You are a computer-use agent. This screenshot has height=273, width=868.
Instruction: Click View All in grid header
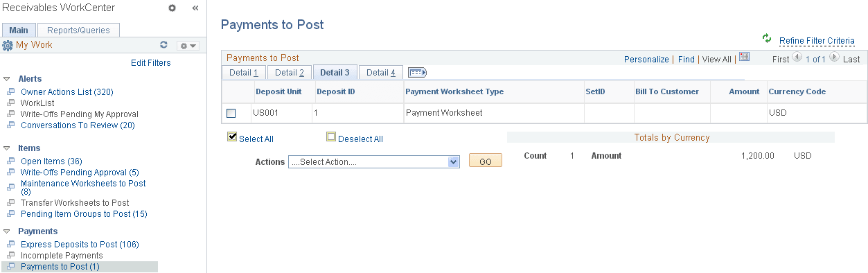(x=717, y=60)
